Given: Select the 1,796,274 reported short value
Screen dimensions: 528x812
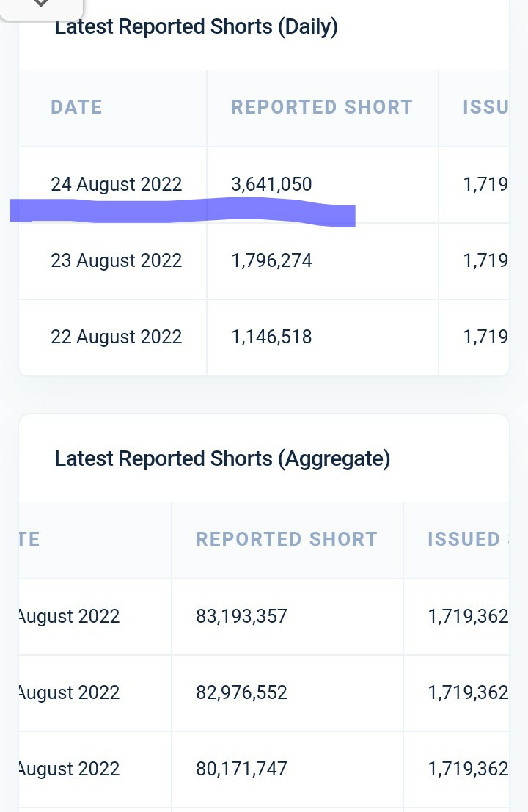Looking at the screenshot, I should 271,260.
